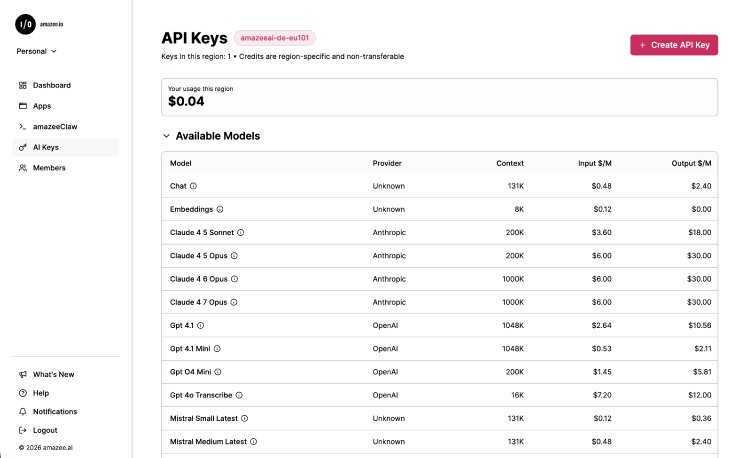Click the Members people icon
746x458 pixels.
pos(23,168)
